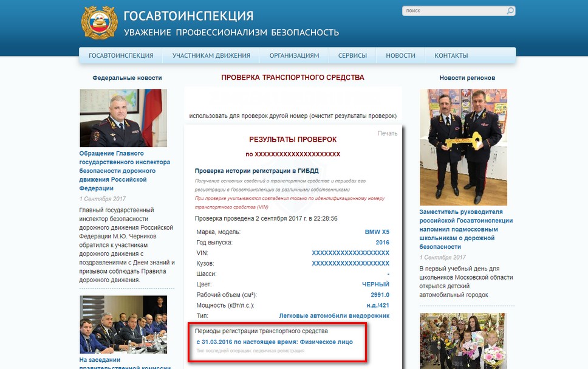This screenshot has width=588, height=369.
Task: Open the photo of two officers holding a golden key
Action: coord(463,147)
